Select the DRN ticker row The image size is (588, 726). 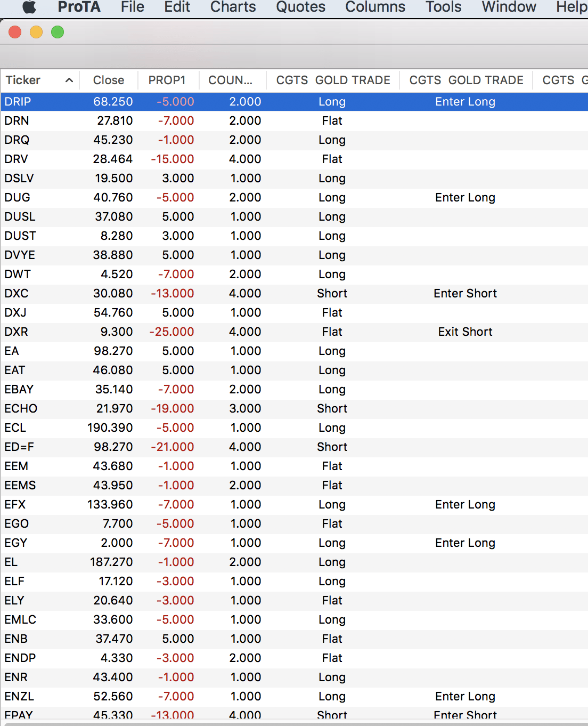pyautogui.click(x=294, y=121)
